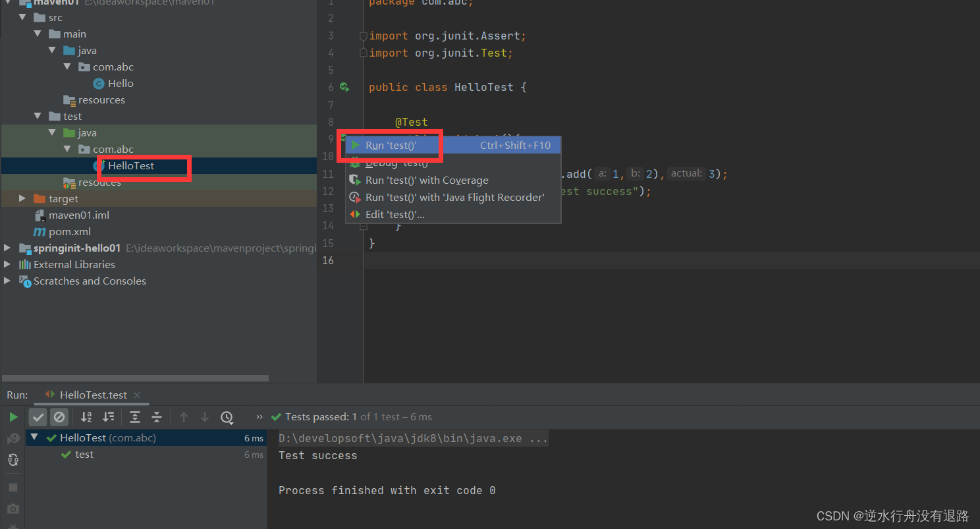Collapse all test results
This screenshot has width=980, height=529.
pos(157,417)
